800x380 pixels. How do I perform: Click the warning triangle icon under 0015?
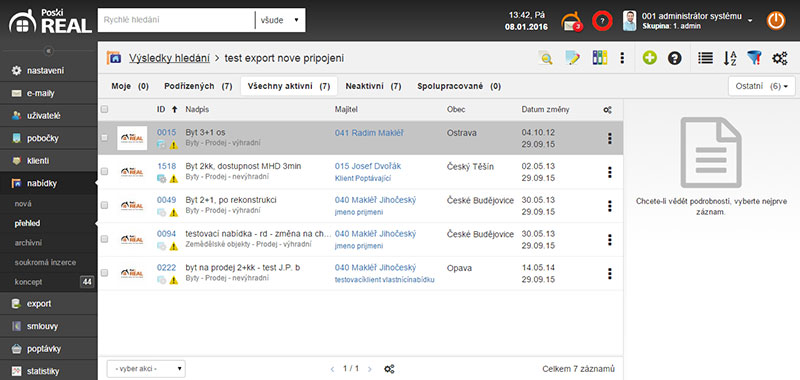point(173,145)
